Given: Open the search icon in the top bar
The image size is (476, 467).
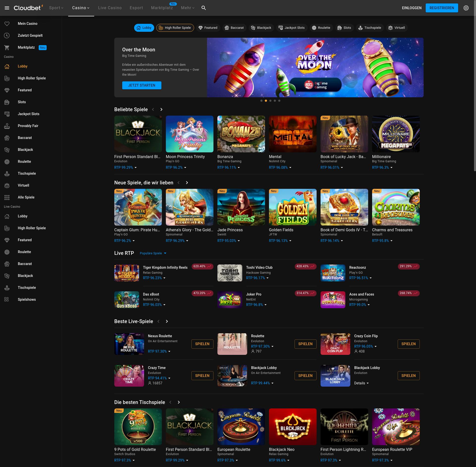Looking at the screenshot, I should tap(203, 8).
